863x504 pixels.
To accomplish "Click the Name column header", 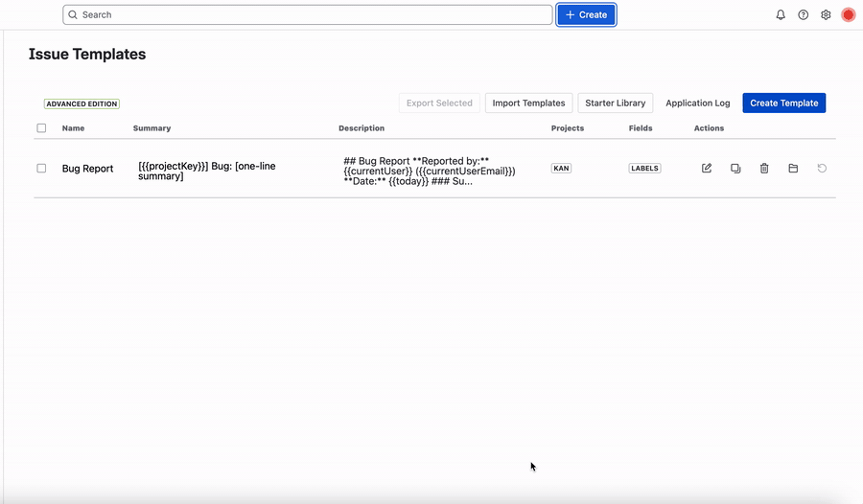I will pos(73,128).
